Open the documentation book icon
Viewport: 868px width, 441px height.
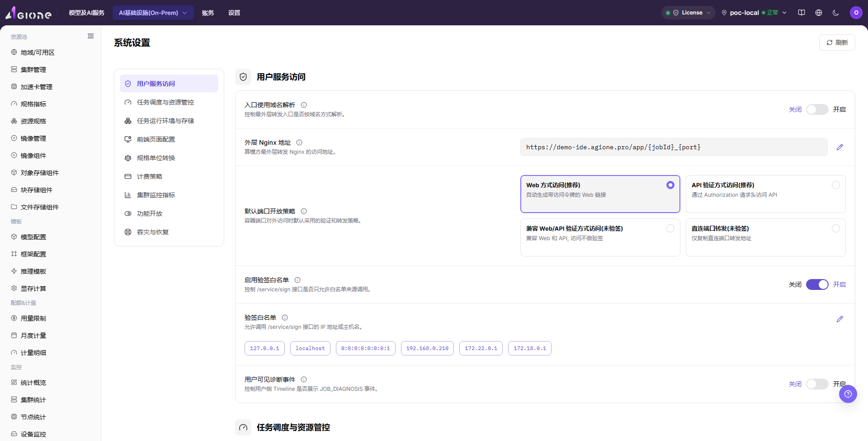[802, 13]
